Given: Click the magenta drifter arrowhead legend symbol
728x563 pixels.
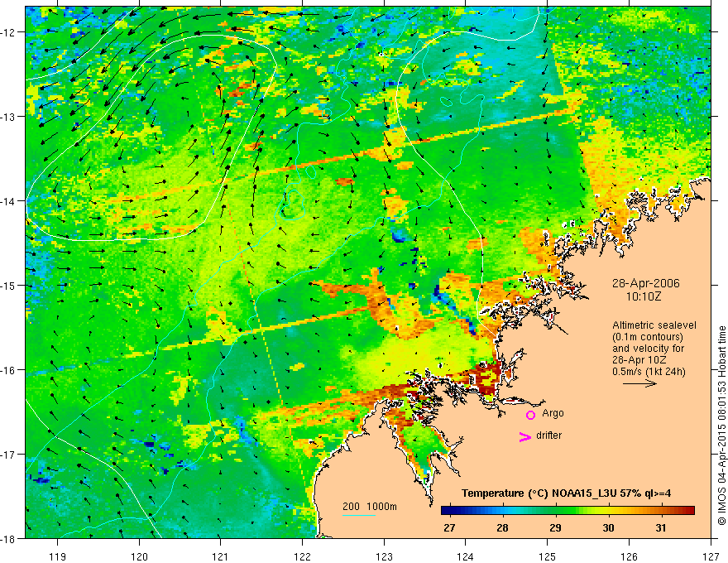Looking at the screenshot, I should click(524, 436).
